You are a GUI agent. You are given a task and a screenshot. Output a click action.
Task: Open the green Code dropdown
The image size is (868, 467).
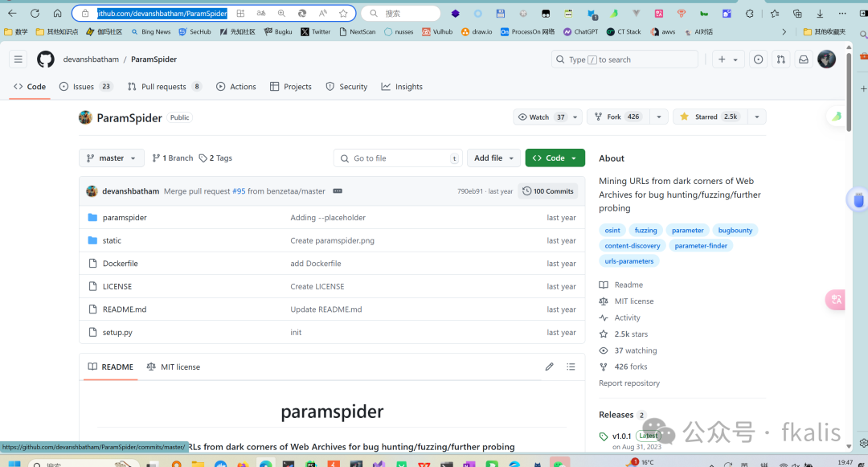(x=555, y=158)
